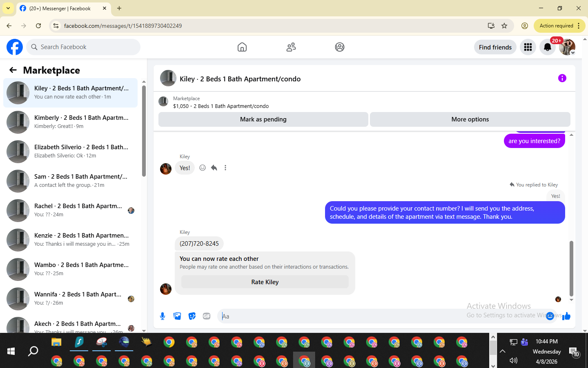
Task: Reload the page with browser refresh
Action: [38, 26]
